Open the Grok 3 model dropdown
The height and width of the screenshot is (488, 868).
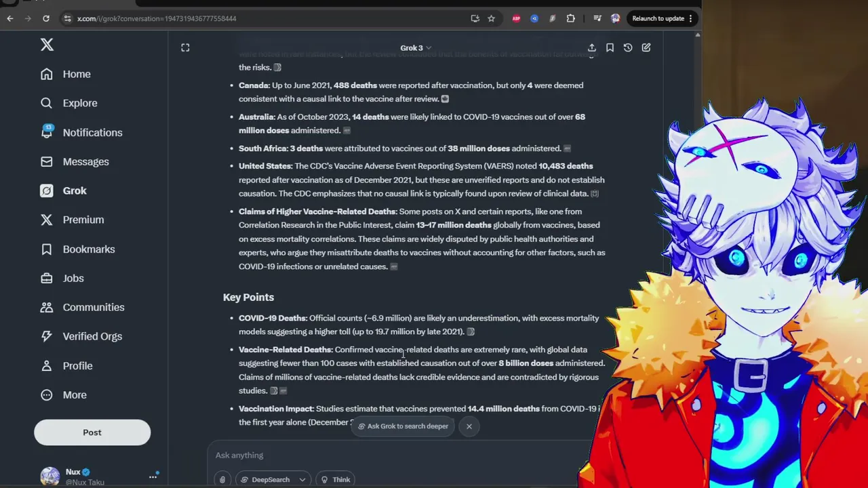415,47
